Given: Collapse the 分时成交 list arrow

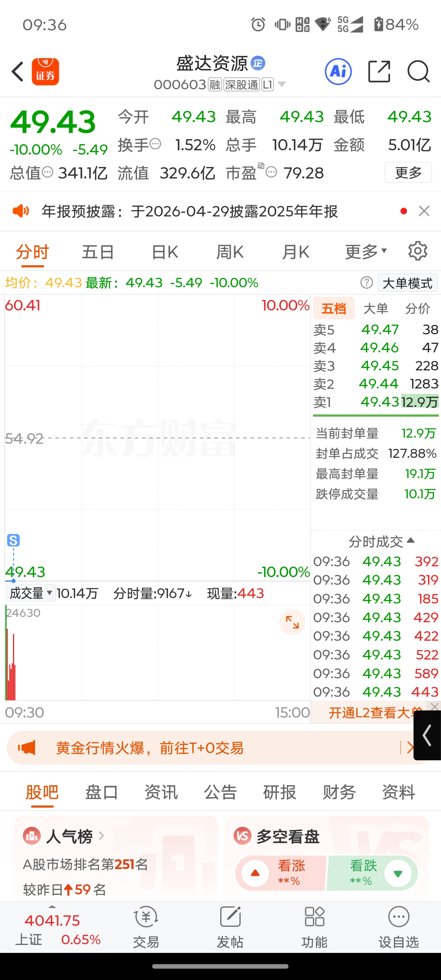Looking at the screenshot, I should tap(411, 540).
